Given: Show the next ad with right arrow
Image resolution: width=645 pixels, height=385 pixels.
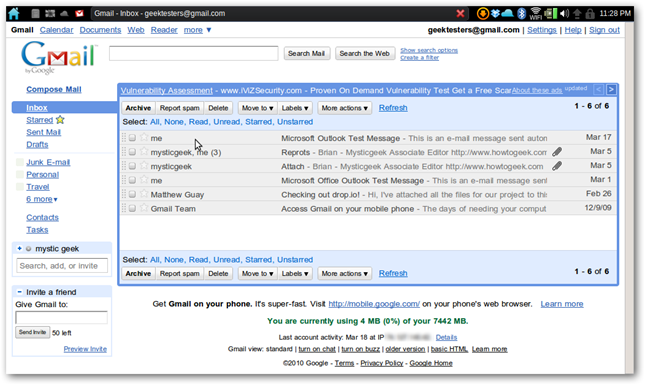Looking at the screenshot, I should (611, 89).
